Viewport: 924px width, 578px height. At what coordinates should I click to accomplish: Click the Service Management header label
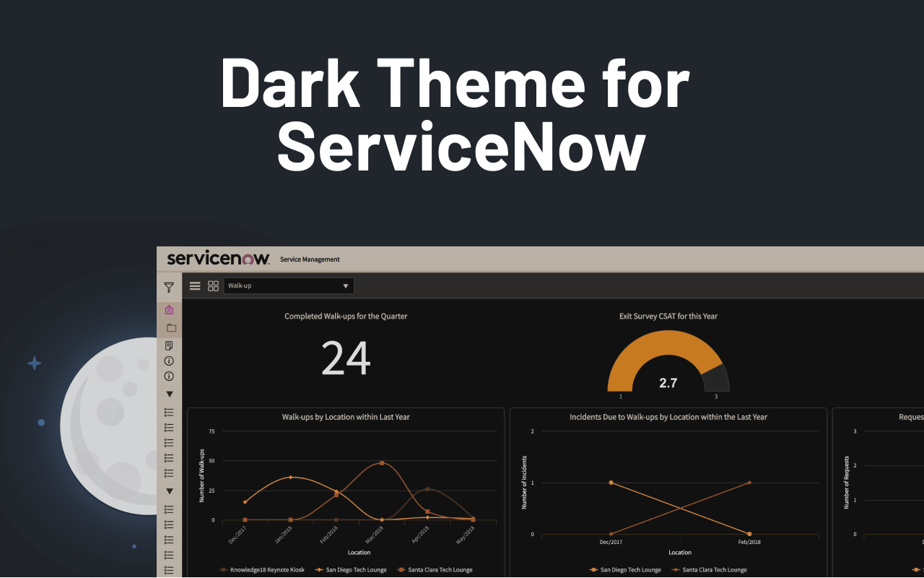pyautogui.click(x=310, y=259)
